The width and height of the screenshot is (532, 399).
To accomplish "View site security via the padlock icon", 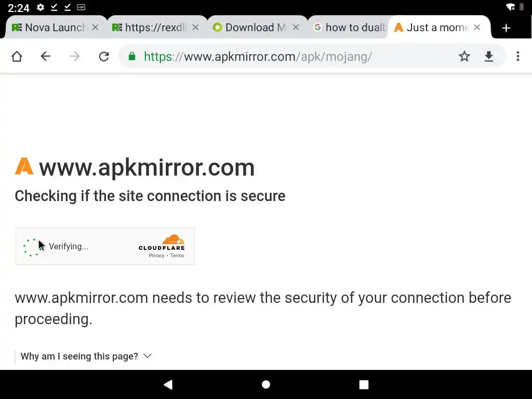I will [x=132, y=56].
